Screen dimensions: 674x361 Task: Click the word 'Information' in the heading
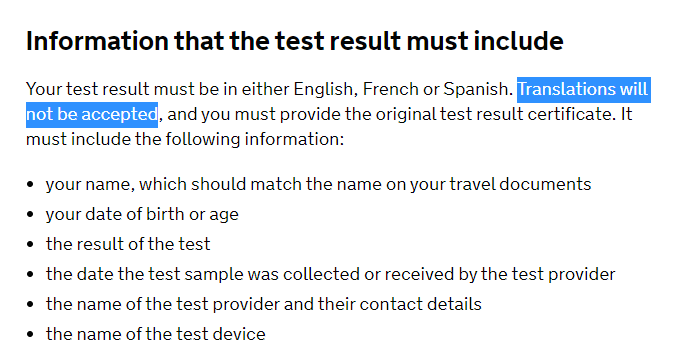pos(97,41)
